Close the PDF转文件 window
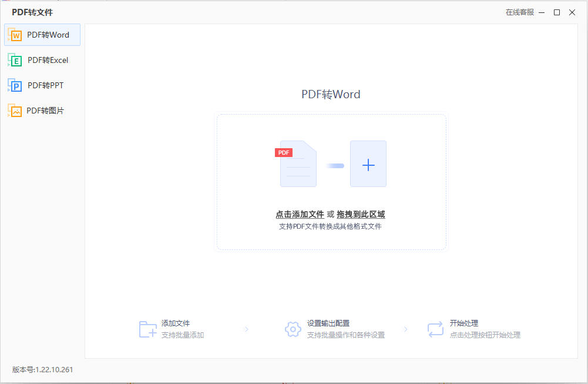The height and width of the screenshot is (384, 588). 572,12
